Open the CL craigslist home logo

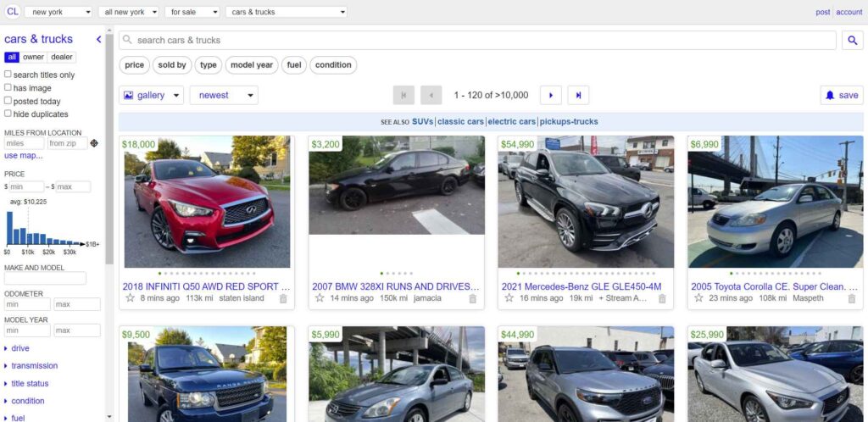pos(12,12)
